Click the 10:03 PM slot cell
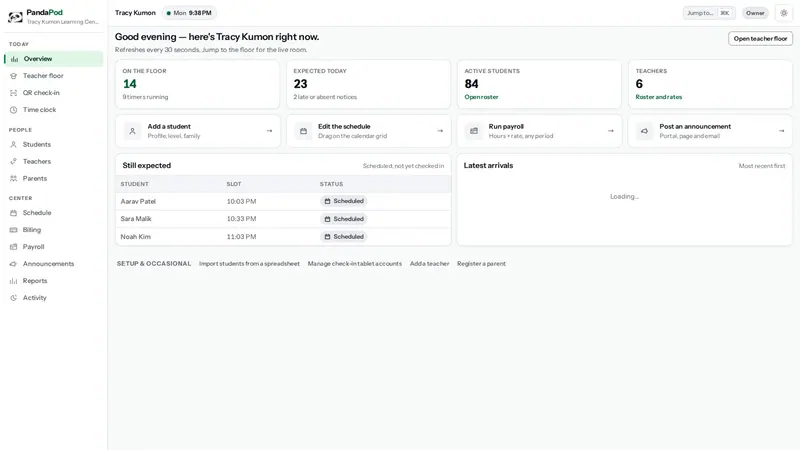 pos(241,202)
